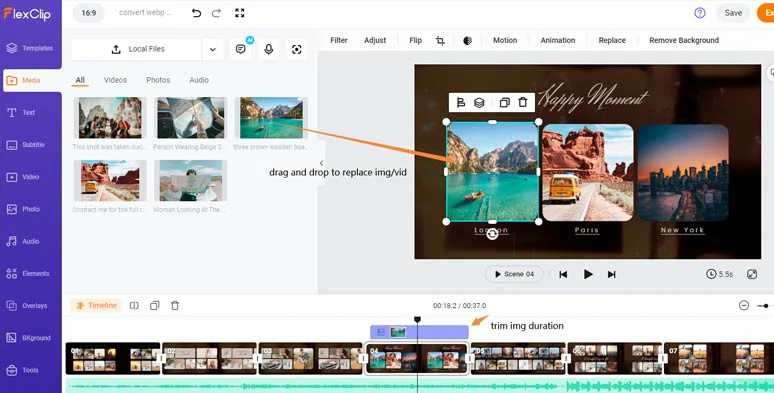Delete scene with timeline trash icon

click(x=175, y=306)
